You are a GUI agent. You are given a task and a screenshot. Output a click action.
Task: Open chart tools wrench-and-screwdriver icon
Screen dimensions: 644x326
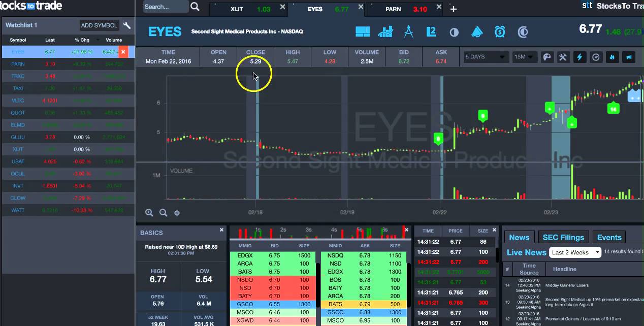563,57
